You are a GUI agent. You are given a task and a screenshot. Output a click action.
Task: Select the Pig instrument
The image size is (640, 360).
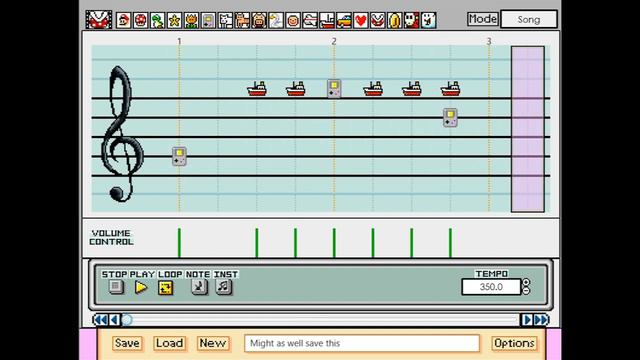(x=259, y=20)
